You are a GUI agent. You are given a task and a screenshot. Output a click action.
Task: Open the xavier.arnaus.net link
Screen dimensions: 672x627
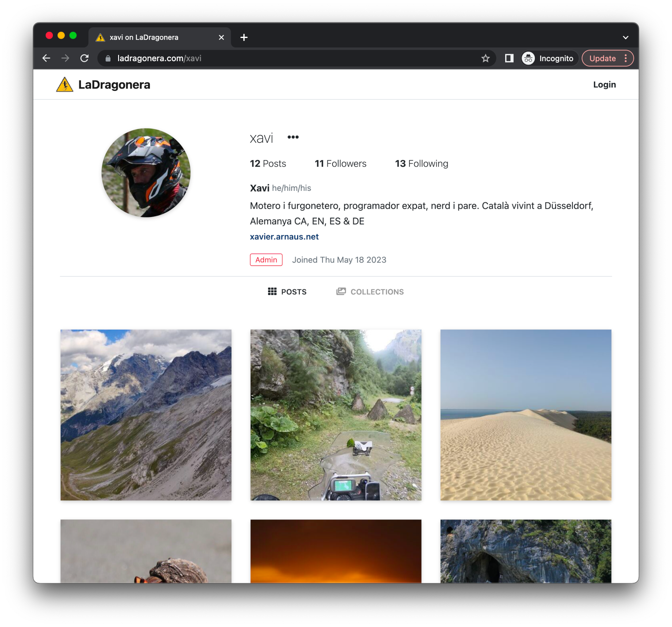tap(284, 237)
